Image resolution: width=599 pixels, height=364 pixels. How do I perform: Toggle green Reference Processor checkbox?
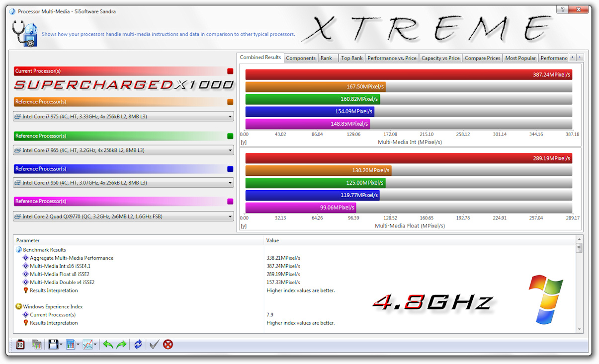[230, 136]
